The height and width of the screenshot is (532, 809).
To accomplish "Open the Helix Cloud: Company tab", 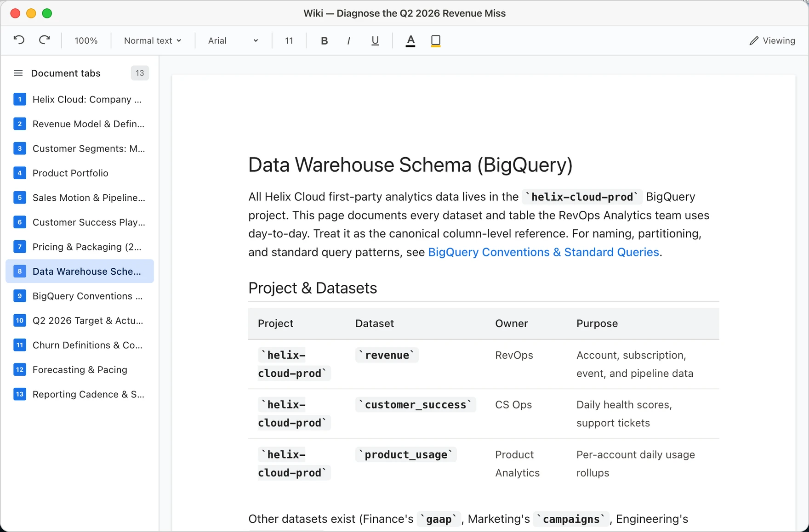I will click(80, 99).
